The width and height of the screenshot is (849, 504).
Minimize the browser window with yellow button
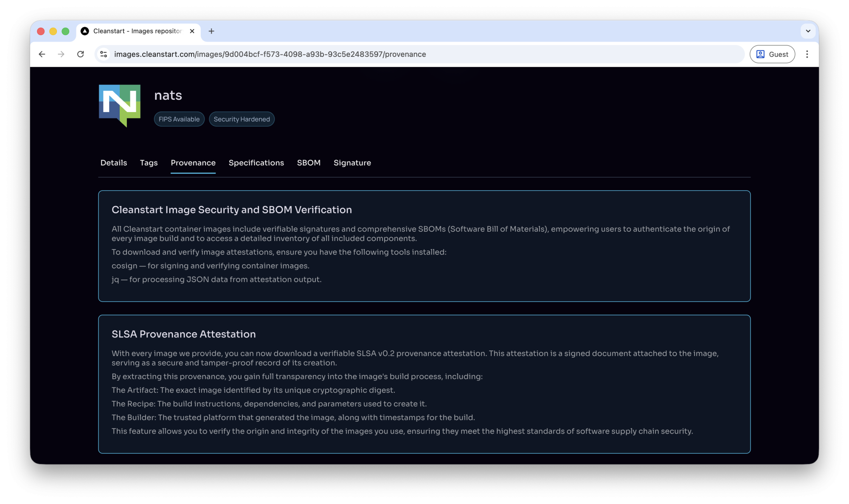[53, 31]
